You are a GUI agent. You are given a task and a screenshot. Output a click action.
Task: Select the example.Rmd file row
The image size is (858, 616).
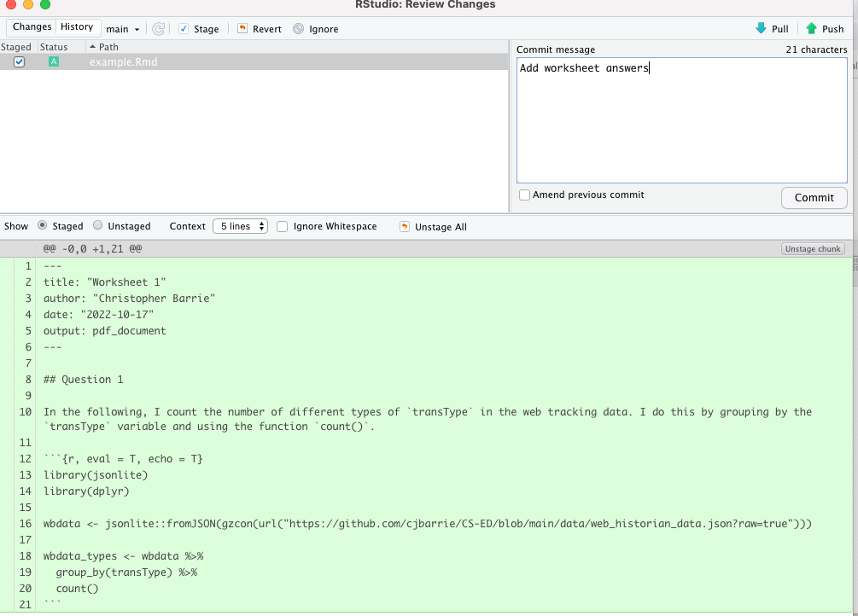[254, 61]
